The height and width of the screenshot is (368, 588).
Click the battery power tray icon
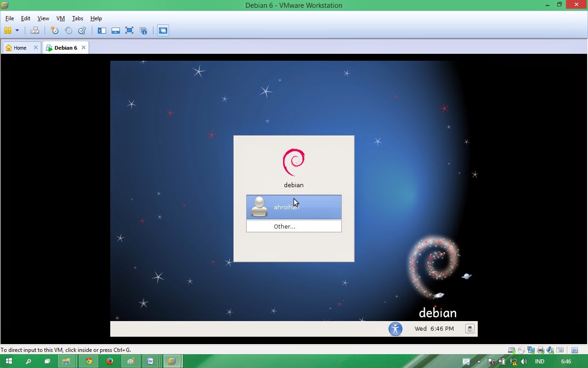click(x=502, y=362)
